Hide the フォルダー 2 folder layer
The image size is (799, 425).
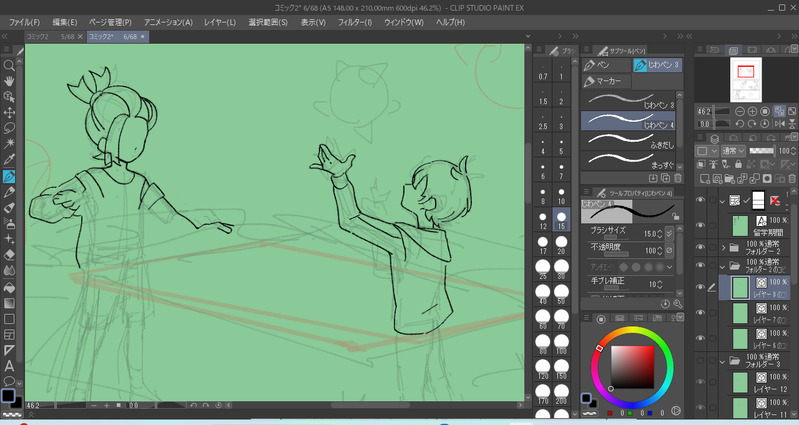[x=701, y=248]
